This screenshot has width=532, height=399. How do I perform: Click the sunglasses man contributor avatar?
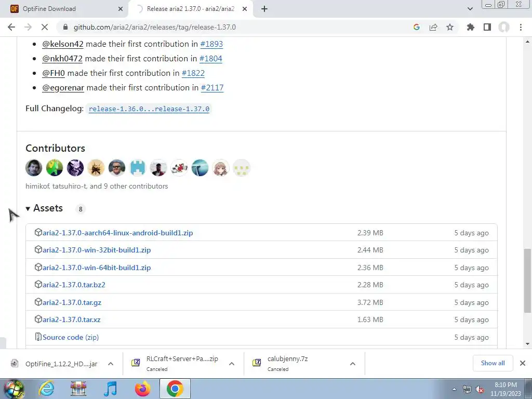click(x=117, y=168)
